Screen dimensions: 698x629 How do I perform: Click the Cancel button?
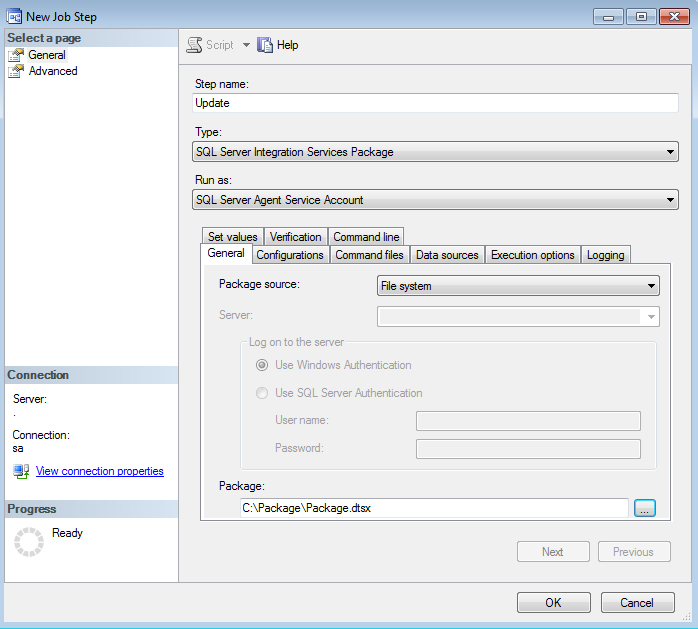tap(637, 603)
